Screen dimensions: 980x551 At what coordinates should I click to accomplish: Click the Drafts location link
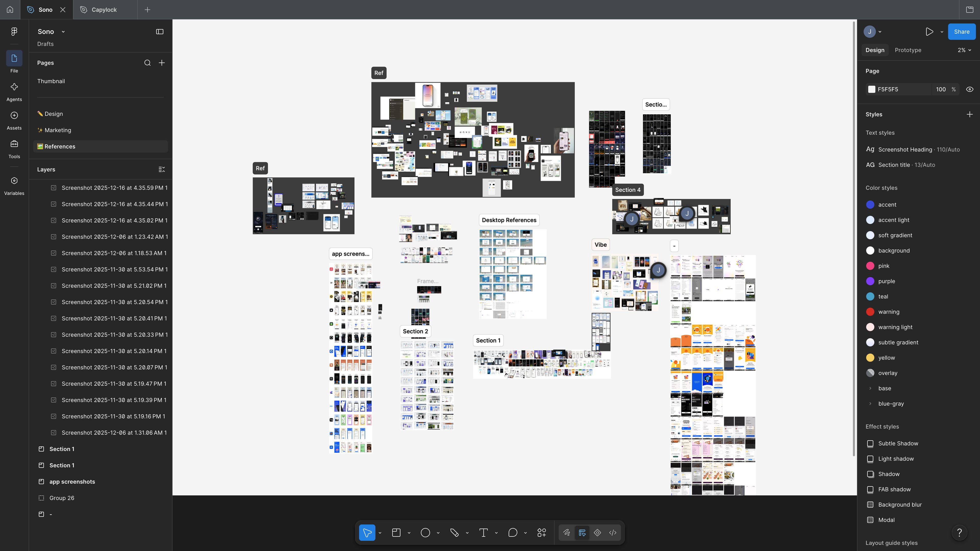point(45,44)
